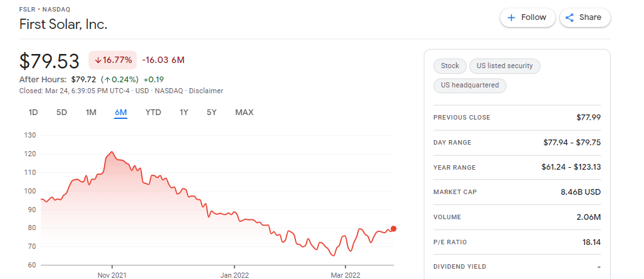644x279 pixels.
Task: Click the P/E RATIO label
Action: click(450, 242)
